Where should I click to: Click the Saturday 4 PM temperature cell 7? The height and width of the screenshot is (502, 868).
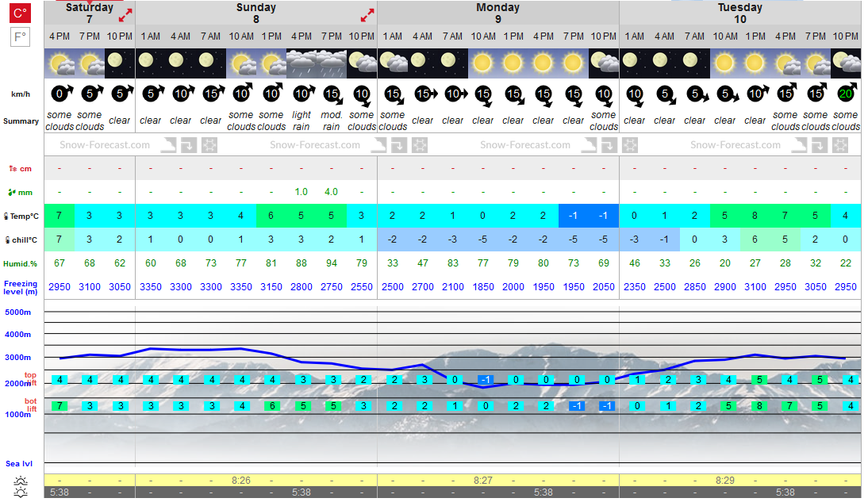tap(60, 216)
